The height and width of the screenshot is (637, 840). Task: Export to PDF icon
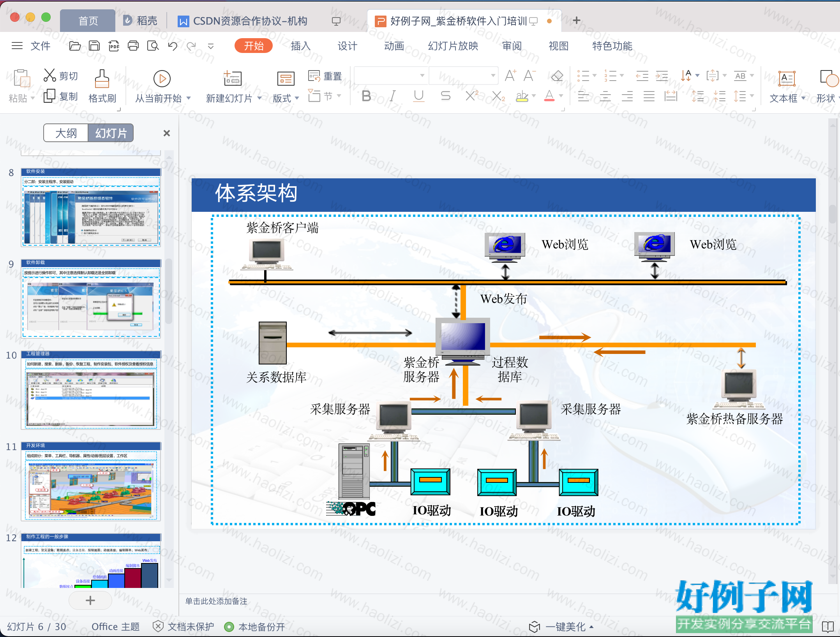point(114,46)
